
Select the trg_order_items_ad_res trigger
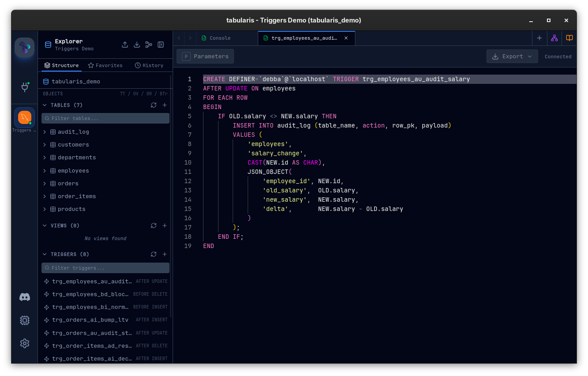click(106, 346)
